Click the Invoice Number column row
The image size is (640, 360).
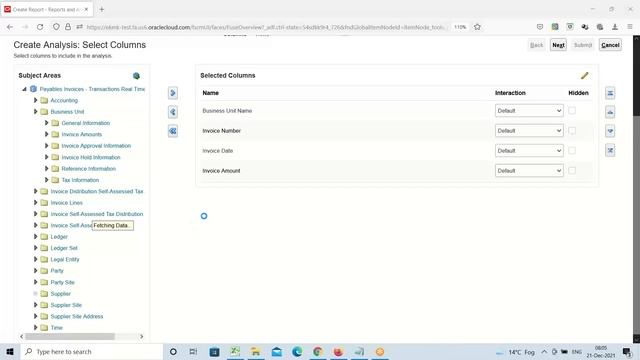point(396,131)
